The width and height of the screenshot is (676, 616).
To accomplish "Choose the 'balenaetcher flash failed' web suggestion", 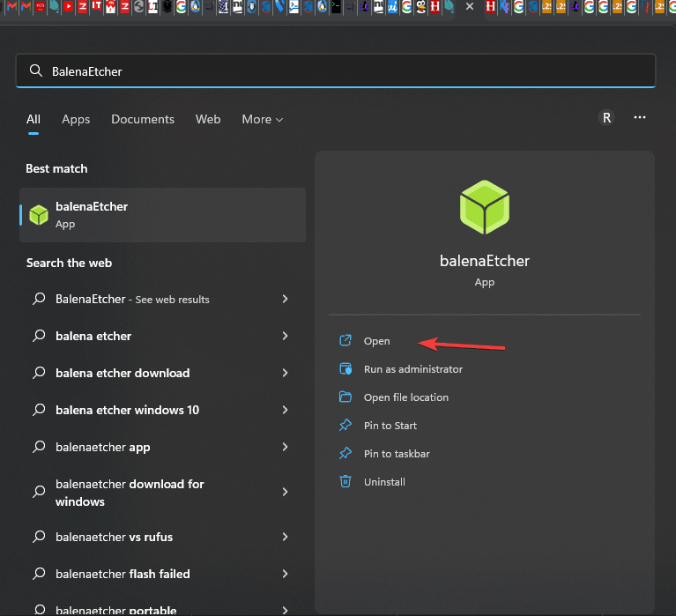I will coord(123,574).
